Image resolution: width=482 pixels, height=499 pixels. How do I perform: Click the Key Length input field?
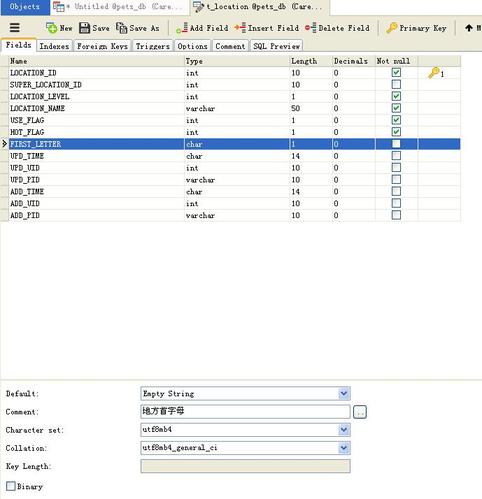coord(245,466)
